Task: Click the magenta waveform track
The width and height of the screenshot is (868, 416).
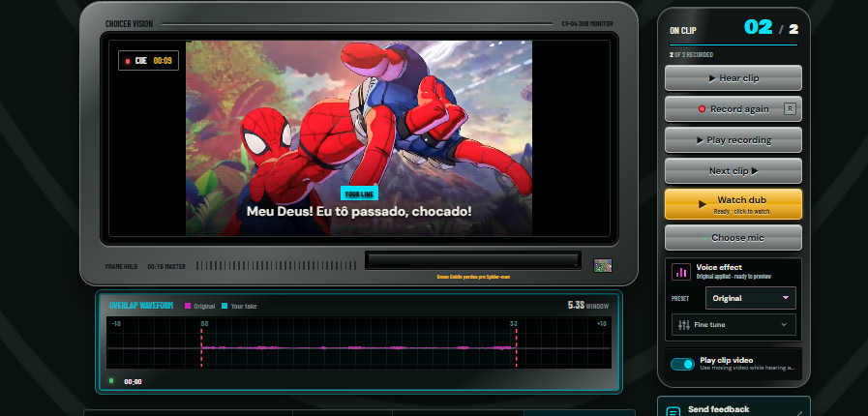Action: coord(359,347)
